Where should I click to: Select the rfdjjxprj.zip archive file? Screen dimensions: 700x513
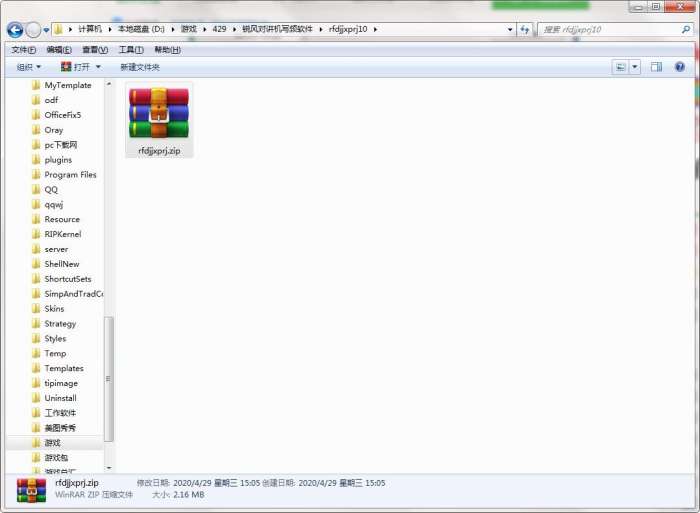pyautogui.click(x=159, y=120)
